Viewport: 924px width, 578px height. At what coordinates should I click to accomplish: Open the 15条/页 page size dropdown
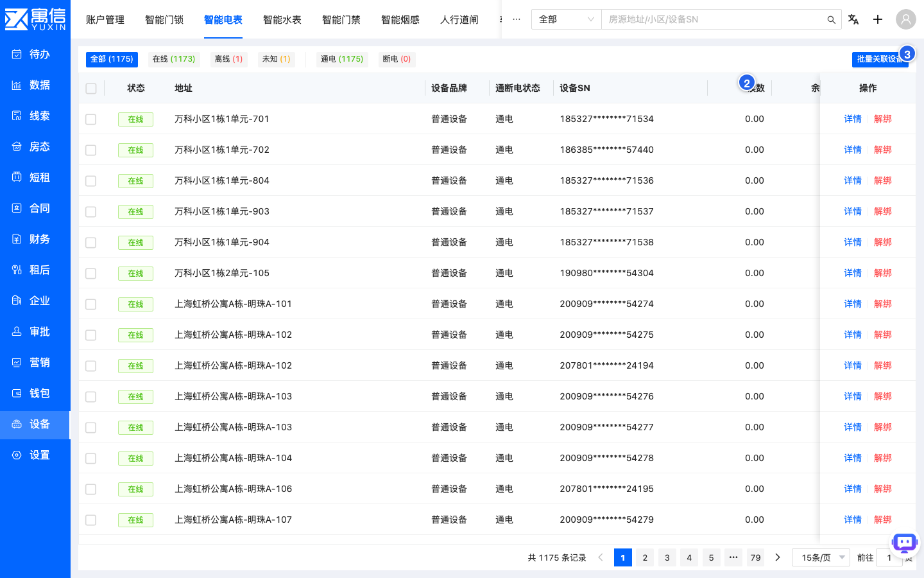click(x=821, y=557)
